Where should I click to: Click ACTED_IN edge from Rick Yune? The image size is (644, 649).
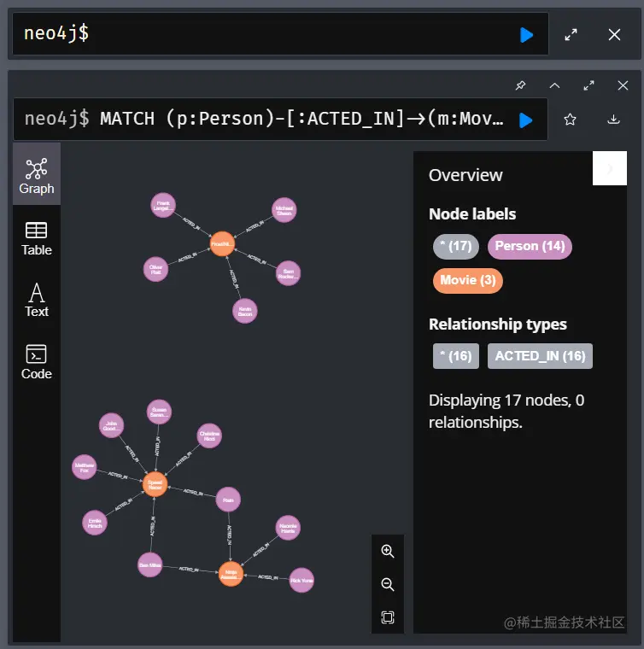(268, 577)
